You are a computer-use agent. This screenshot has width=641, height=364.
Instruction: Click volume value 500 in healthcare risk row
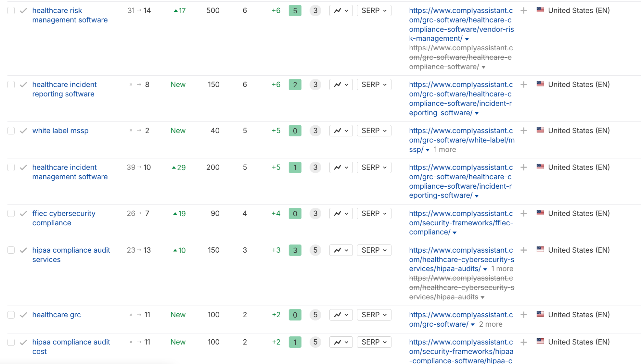point(213,11)
